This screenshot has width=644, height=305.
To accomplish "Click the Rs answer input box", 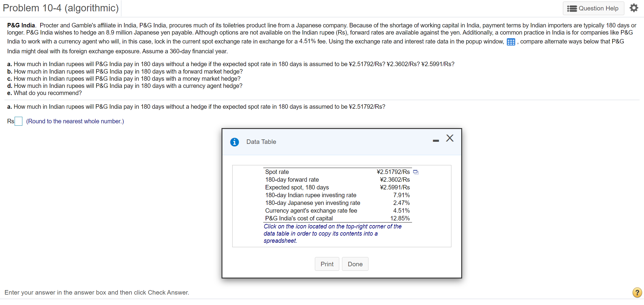I will point(18,121).
